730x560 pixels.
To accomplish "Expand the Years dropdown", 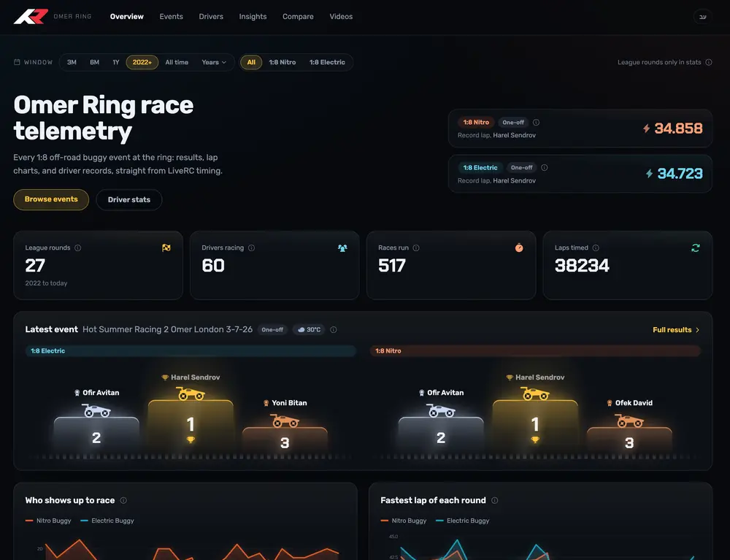I will point(214,62).
